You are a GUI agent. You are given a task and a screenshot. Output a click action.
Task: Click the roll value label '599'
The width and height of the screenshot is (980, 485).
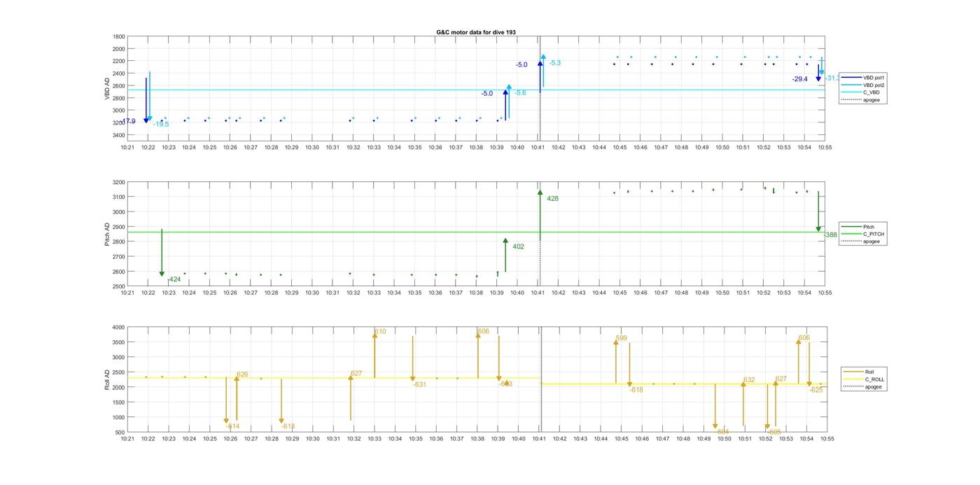coord(622,339)
